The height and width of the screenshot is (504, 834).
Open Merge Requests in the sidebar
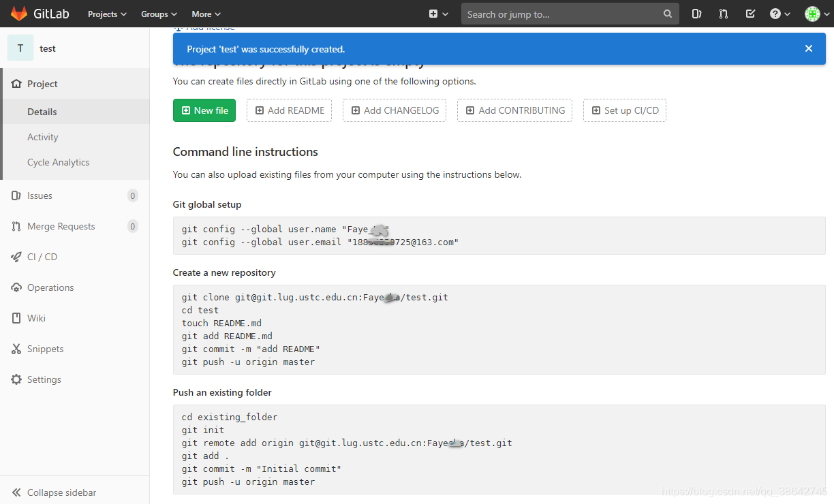click(75, 226)
